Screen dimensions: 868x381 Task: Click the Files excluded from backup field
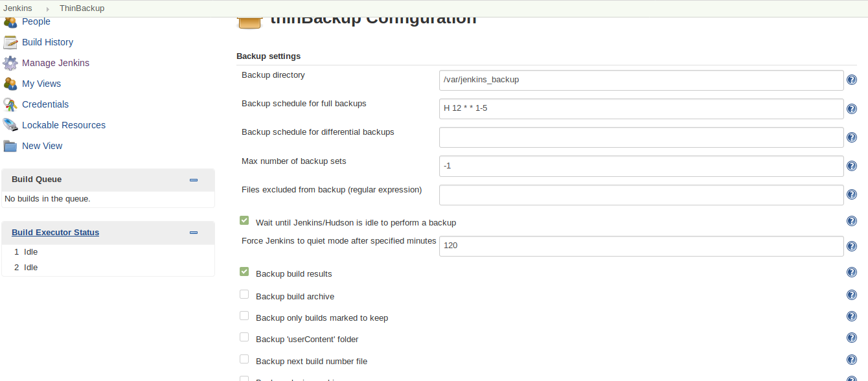click(x=641, y=194)
